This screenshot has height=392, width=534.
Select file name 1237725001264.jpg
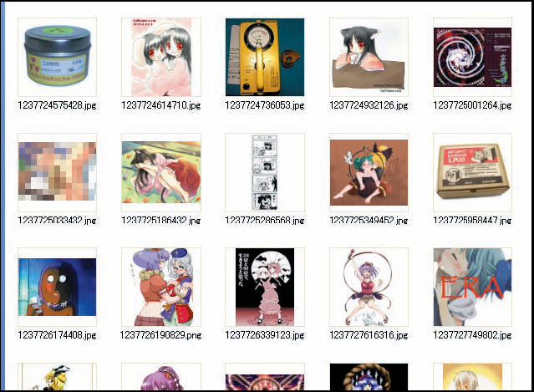[472, 105]
